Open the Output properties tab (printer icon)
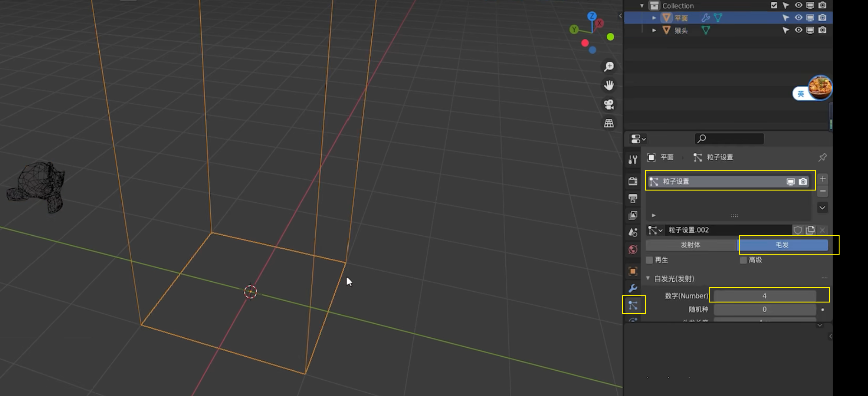The width and height of the screenshot is (868, 396). [633, 198]
